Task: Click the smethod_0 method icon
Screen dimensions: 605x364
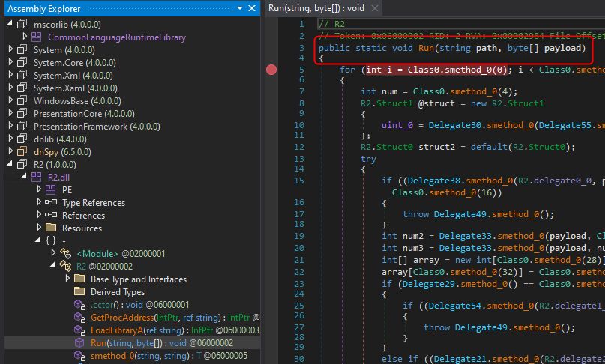Action: (80, 356)
